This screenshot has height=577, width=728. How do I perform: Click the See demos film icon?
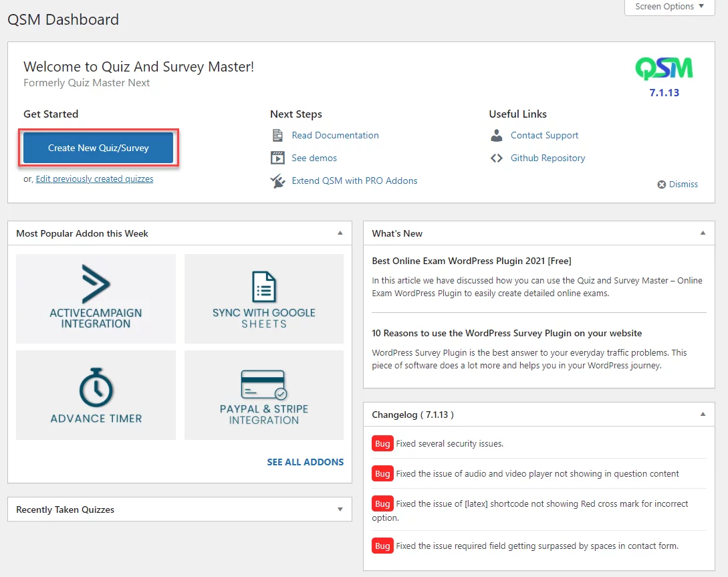click(277, 158)
